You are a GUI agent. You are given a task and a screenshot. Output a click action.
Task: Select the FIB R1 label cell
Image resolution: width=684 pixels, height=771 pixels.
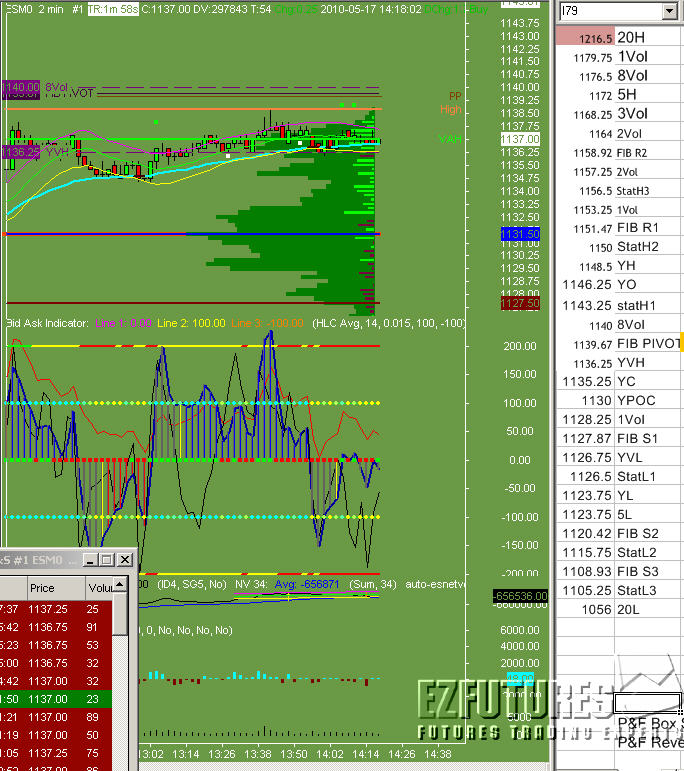pyautogui.click(x=648, y=228)
